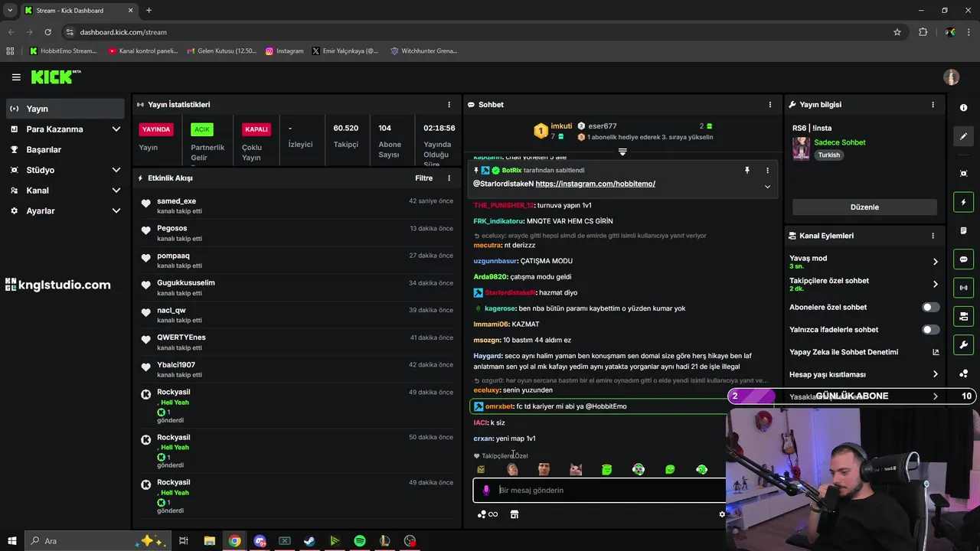Viewport: 980px width, 551px height.
Task: Open Chrome extensions puzzle icon
Action: pyautogui.click(x=923, y=32)
